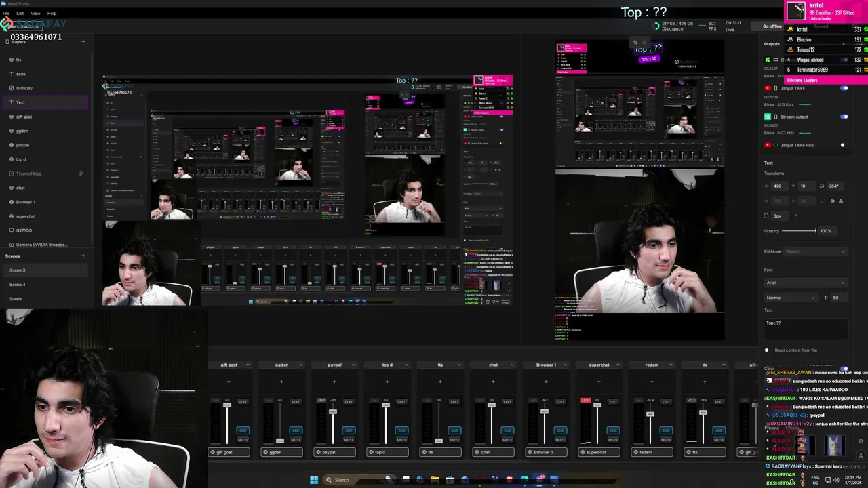
Task: Click EDIT on the ggden channel
Action: (x=296, y=402)
